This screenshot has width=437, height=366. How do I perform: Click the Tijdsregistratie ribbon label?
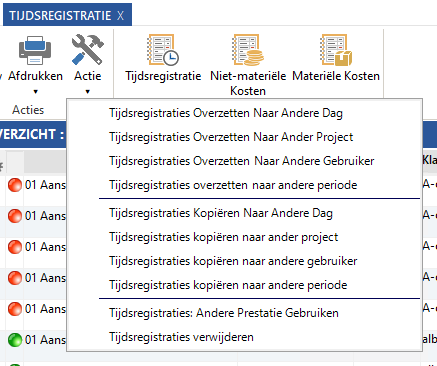[163, 76]
